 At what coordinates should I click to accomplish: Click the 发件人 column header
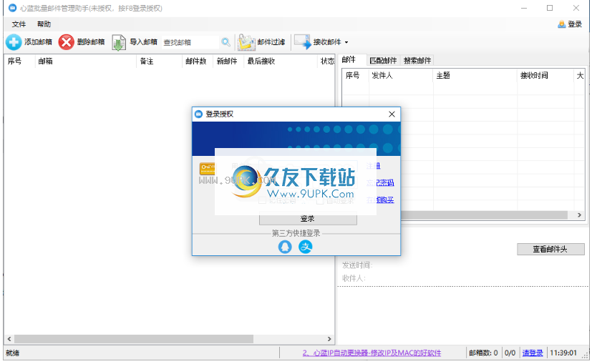(x=382, y=75)
